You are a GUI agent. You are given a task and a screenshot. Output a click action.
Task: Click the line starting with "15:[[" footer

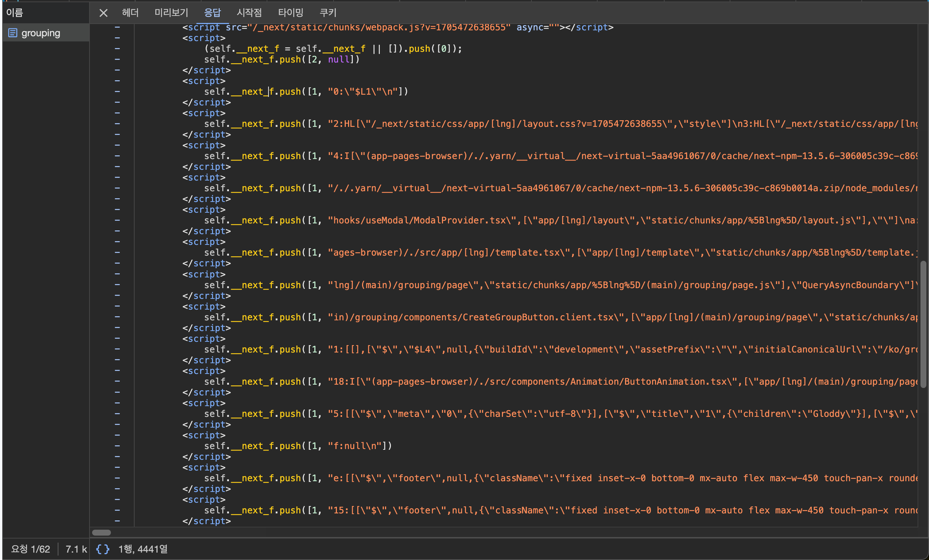[x=561, y=510]
